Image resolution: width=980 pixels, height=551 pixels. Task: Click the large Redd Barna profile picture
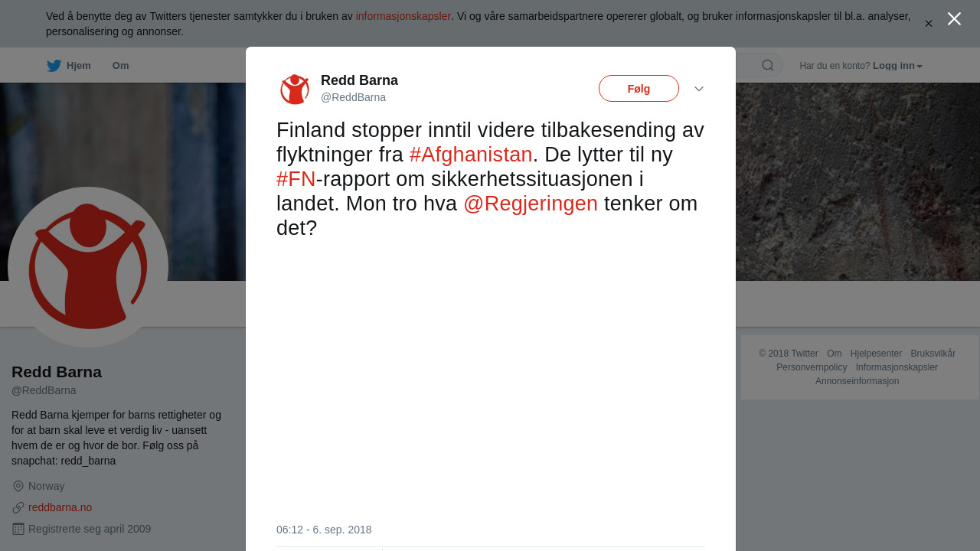[88, 267]
